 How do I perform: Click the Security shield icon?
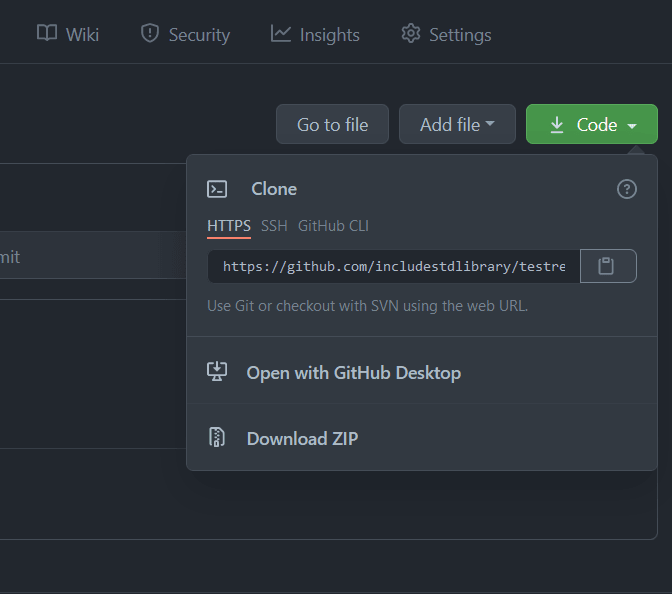click(150, 33)
